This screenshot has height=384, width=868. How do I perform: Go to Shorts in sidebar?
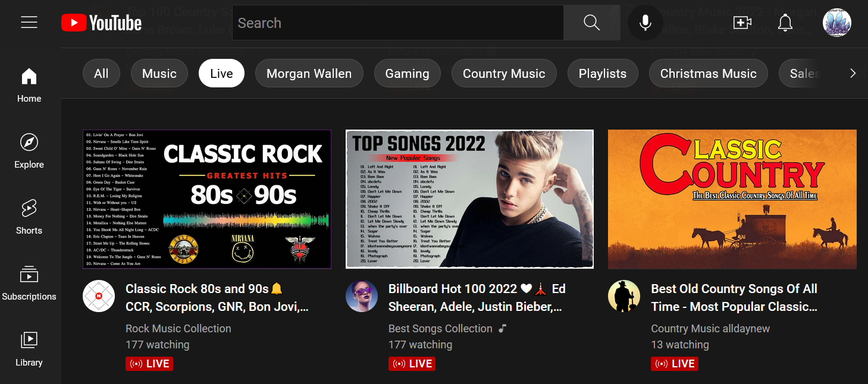[x=29, y=216]
